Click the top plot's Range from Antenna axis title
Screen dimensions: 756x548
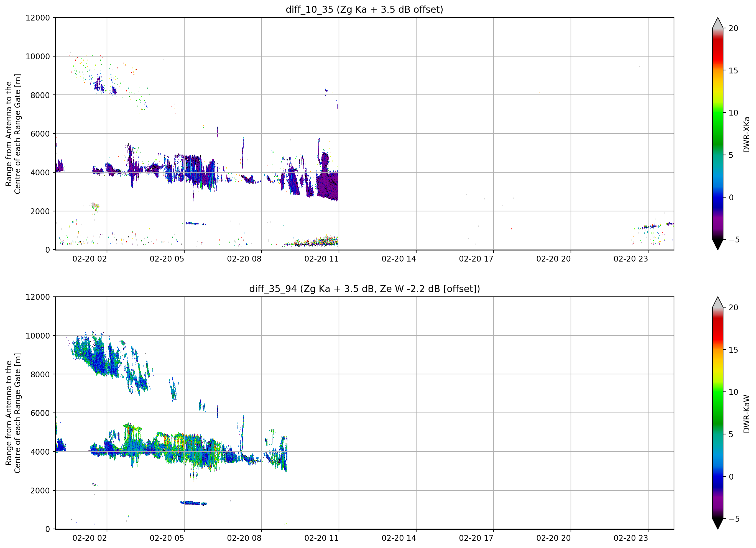(13, 134)
